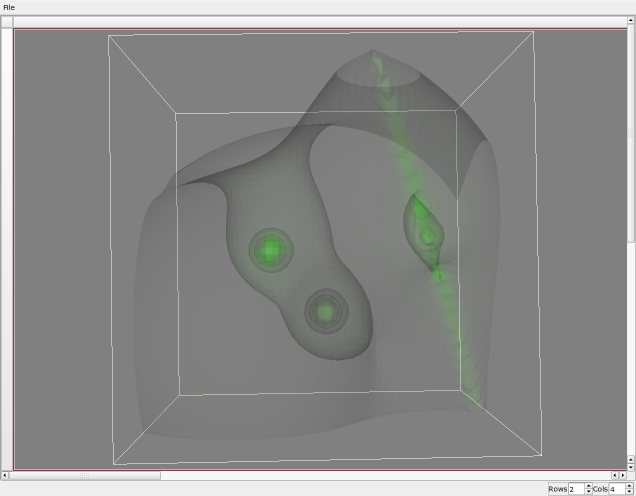Click the horizontal scrollbar's right arrow
The height and width of the screenshot is (496, 636).
623,475
